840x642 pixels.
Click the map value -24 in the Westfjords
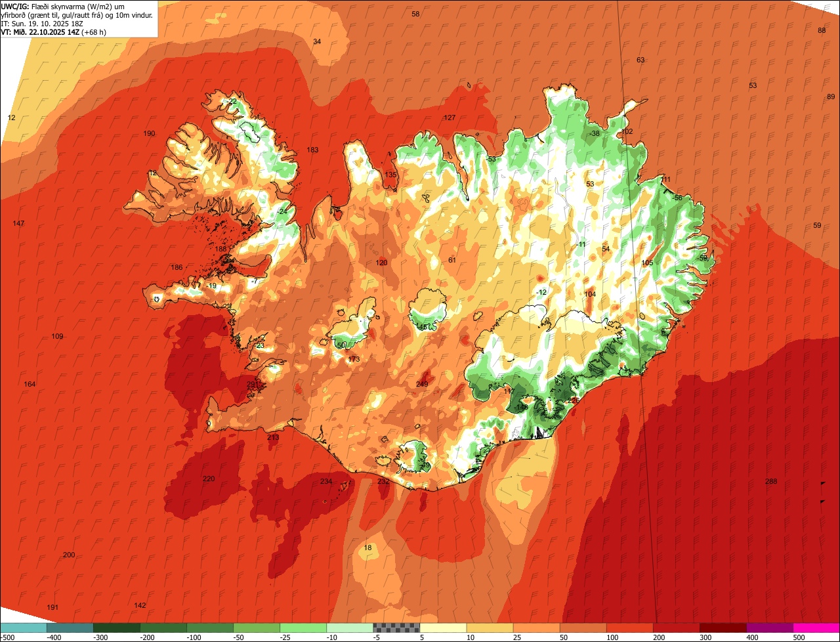282,211
